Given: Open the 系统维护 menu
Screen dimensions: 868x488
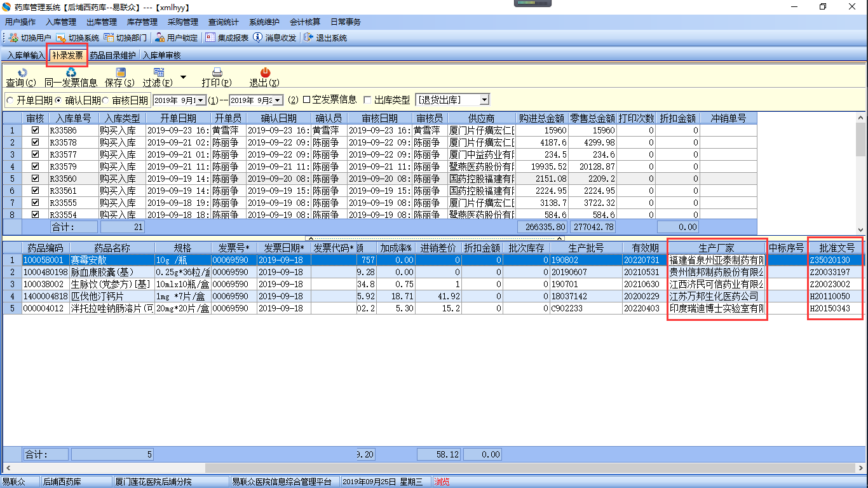Looking at the screenshot, I should tap(264, 22).
